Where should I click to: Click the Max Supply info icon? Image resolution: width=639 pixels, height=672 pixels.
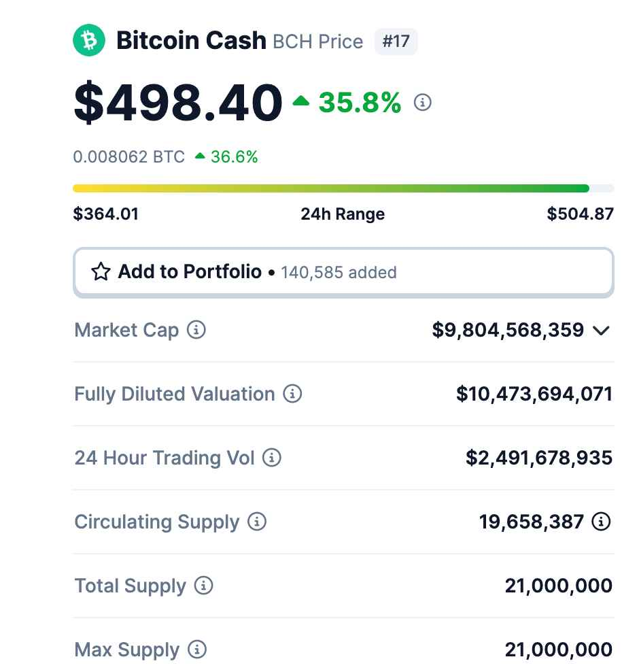pyautogui.click(x=197, y=650)
